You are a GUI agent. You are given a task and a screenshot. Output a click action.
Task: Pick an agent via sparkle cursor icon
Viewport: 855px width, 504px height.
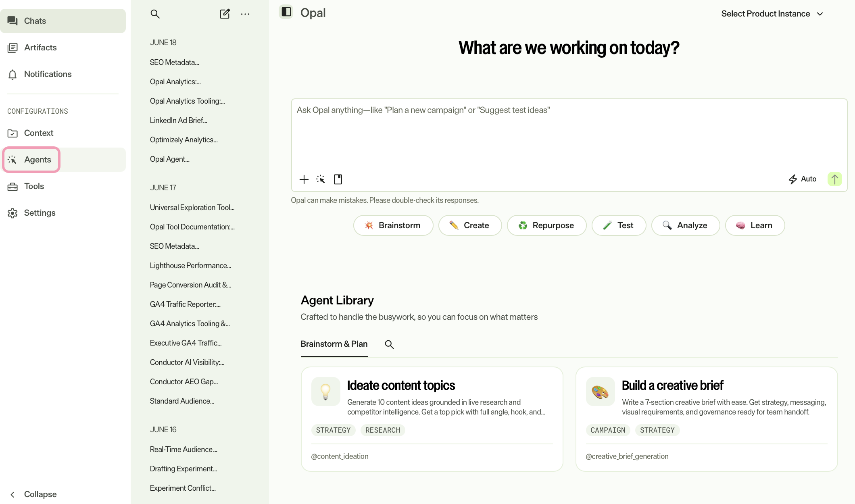321,179
